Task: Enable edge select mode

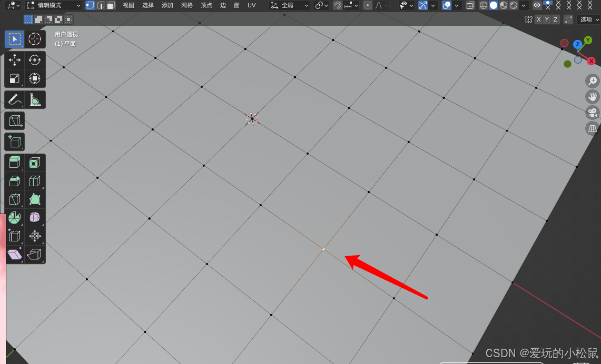Action: pos(101,5)
